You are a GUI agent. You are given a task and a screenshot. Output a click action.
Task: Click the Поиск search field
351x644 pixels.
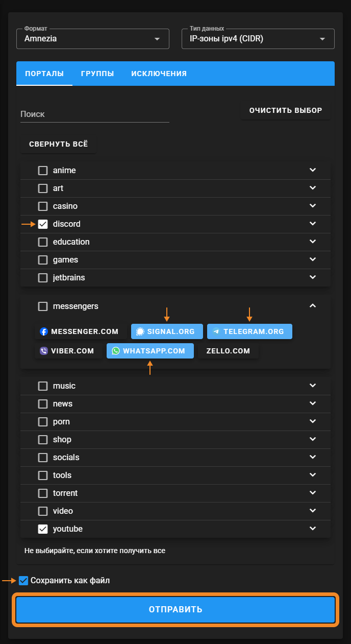click(x=94, y=114)
